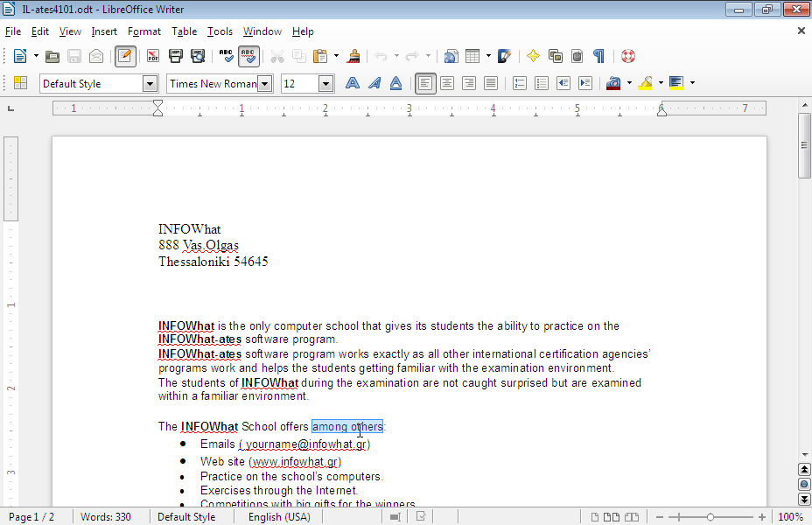The height and width of the screenshot is (525, 812).
Task: Apply Italic formatting icon
Action: (374, 83)
